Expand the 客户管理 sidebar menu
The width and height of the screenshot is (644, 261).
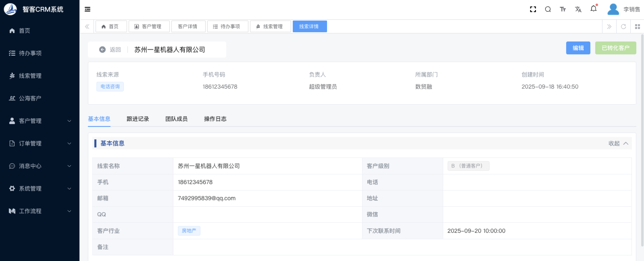40,121
